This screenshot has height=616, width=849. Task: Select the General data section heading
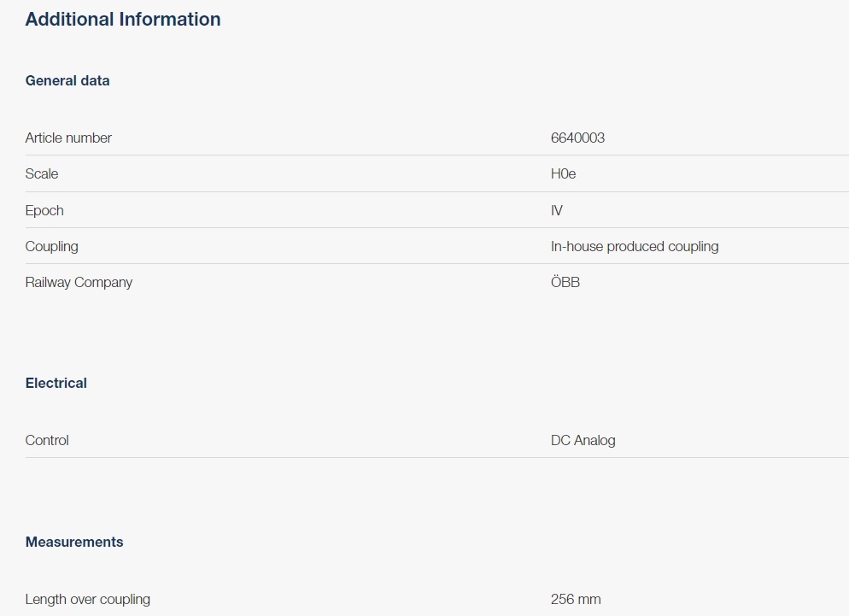point(67,81)
